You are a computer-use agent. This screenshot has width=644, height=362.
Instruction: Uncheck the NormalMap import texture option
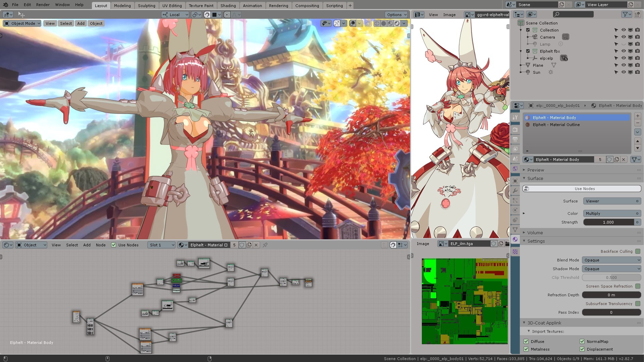click(x=582, y=342)
